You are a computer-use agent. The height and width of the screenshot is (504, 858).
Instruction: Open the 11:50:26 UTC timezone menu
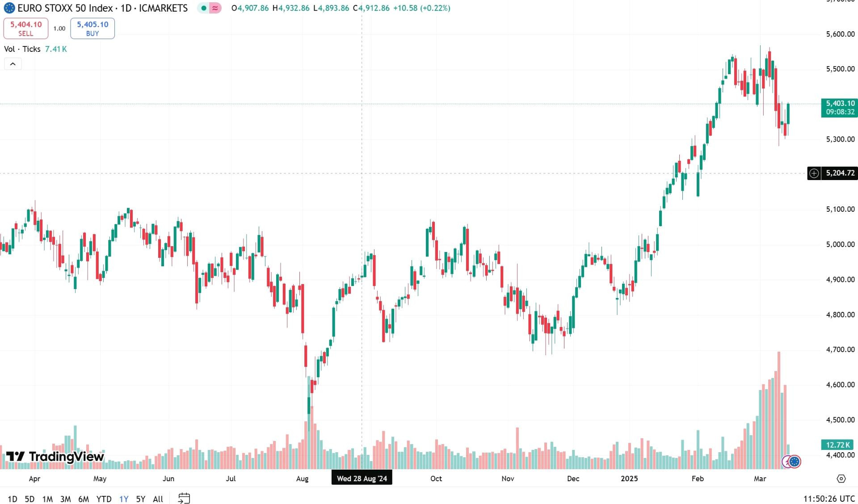(829, 499)
